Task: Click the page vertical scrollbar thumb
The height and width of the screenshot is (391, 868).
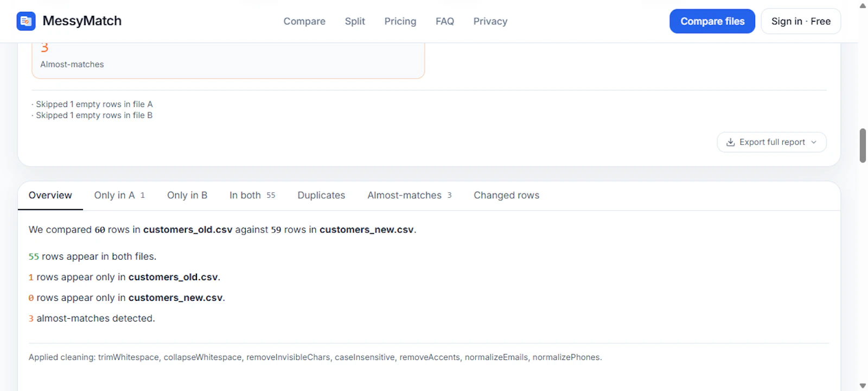Action: tap(863, 146)
